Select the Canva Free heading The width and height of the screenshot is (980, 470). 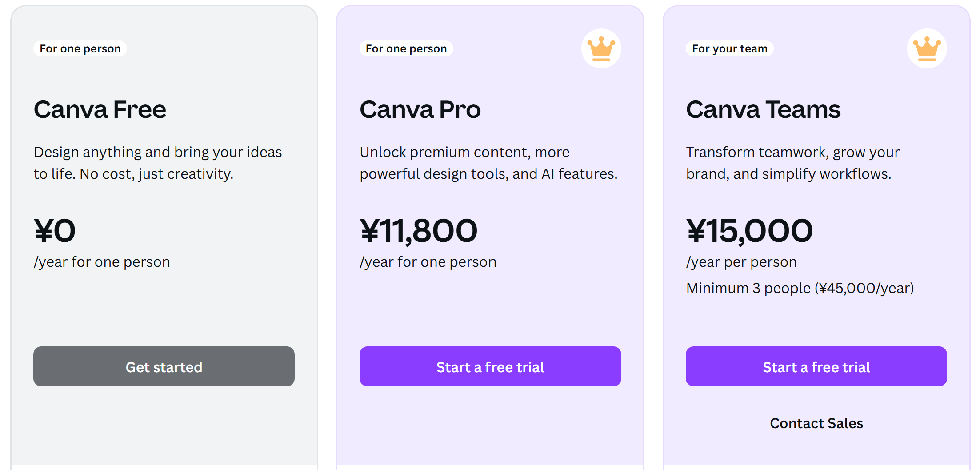pos(100,109)
